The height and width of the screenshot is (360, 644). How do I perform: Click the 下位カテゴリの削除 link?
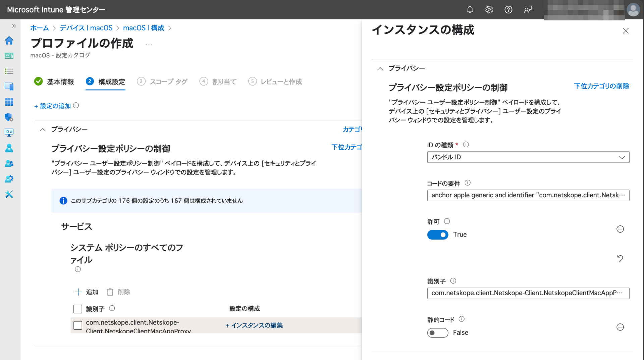[x=601, y=86]
